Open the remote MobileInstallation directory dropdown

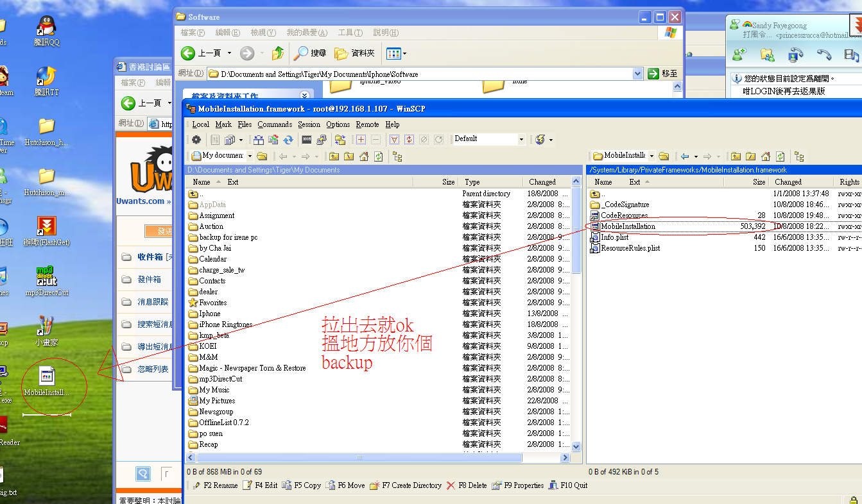(651, 156)
